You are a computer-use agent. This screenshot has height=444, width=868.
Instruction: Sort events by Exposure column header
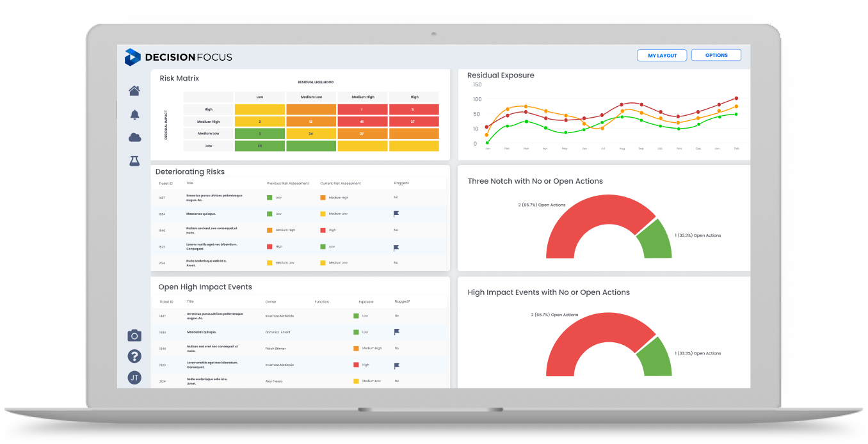(x=366, y=301)
